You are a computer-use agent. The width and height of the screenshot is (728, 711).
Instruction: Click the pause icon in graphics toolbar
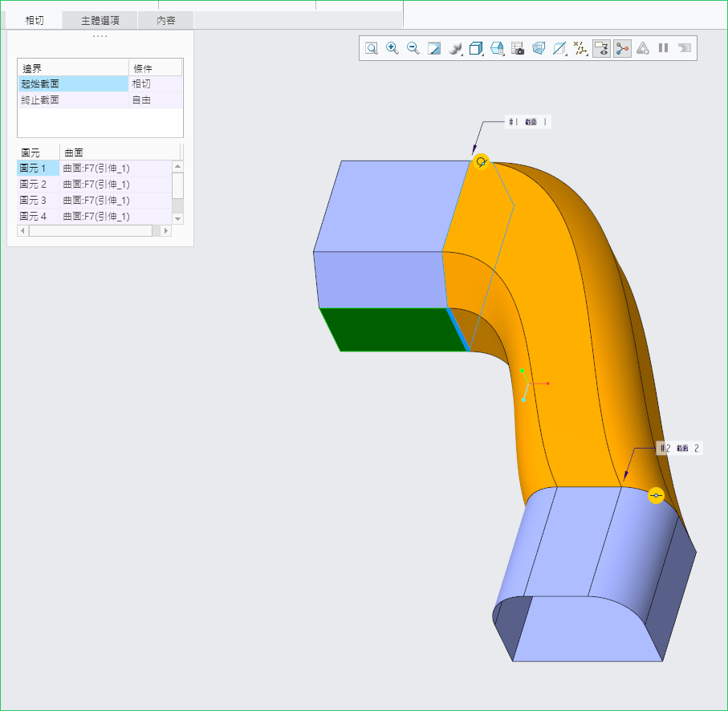click(664, 48)
